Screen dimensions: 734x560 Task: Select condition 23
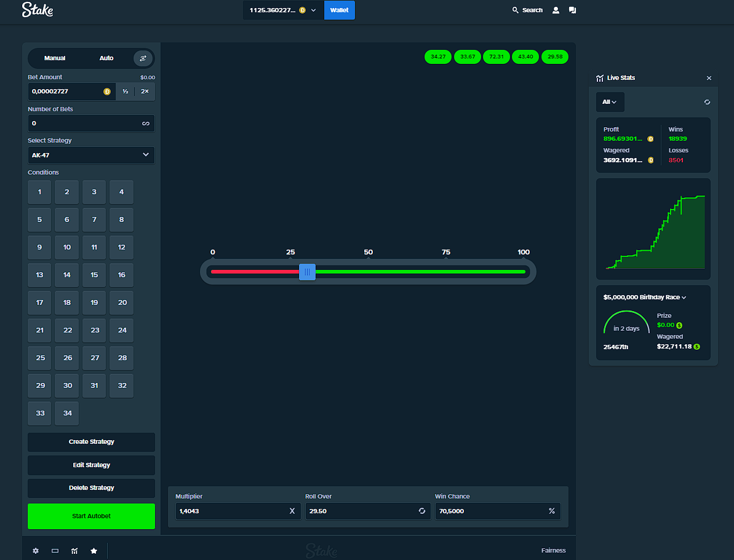(94, 330)
